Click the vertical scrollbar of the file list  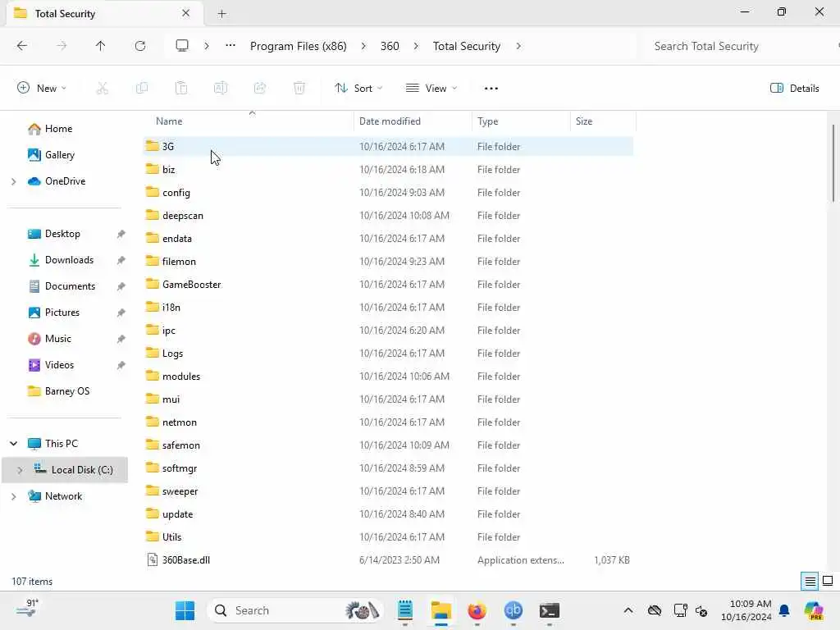(833, 163)
